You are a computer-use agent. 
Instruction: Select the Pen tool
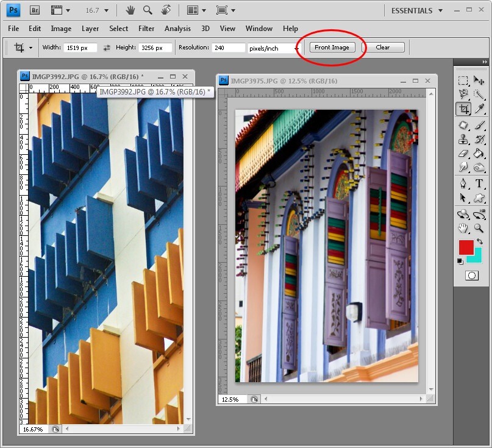[463, 183]
